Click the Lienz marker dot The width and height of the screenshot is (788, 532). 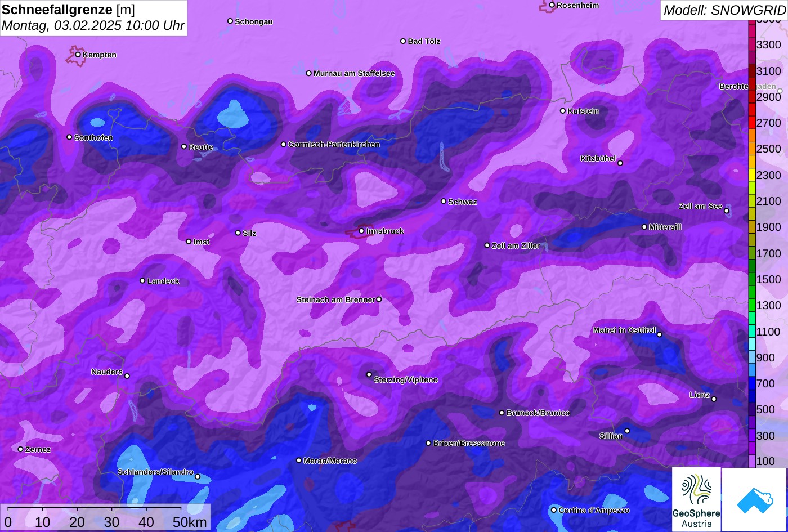(714, 399)
